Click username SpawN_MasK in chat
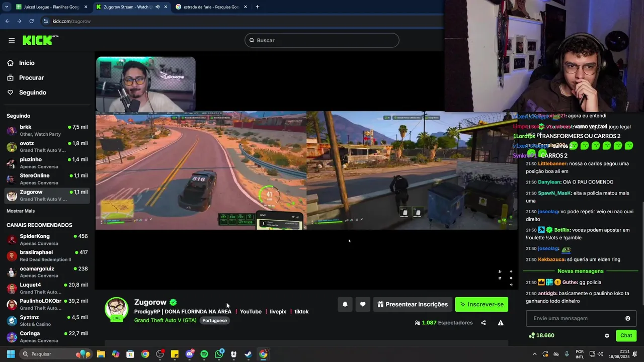The image size is (644, 362). tap(554, 193)
